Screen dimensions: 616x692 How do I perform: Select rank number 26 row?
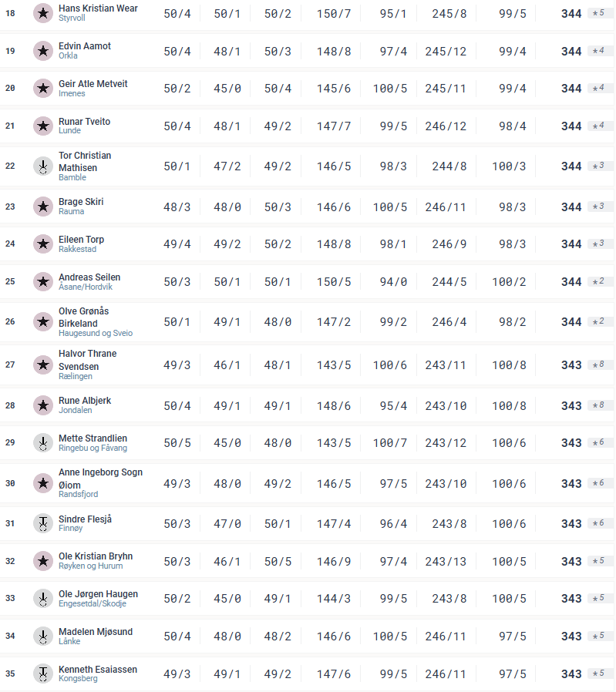[x=10, y=322]
